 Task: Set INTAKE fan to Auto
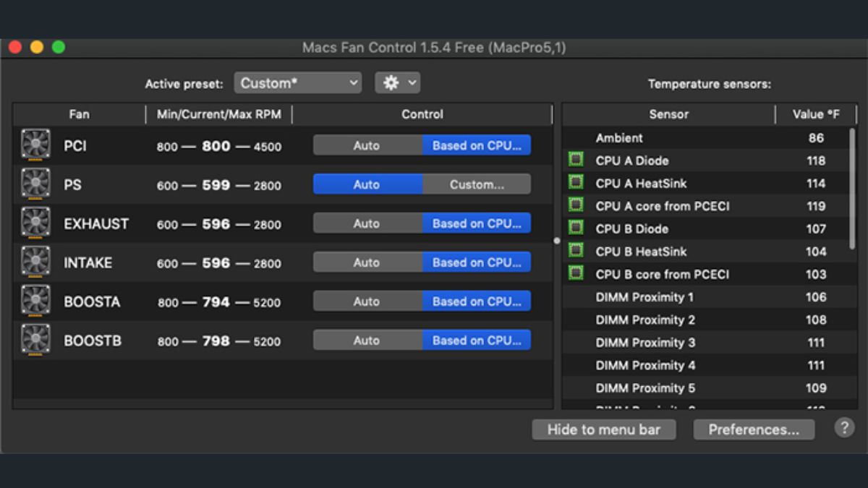pyautogui.click(x=367, y=262)
